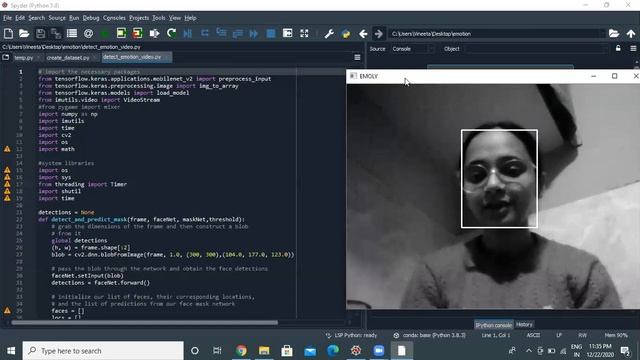Viewport: 640px width, 360px height.
Task: Click the warning icon beside import shutil
Action: point(7,191)
